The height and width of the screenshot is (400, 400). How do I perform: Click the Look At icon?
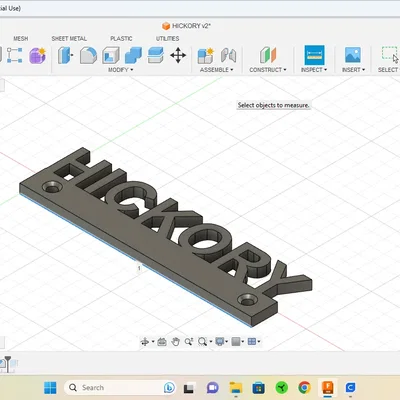162,342
